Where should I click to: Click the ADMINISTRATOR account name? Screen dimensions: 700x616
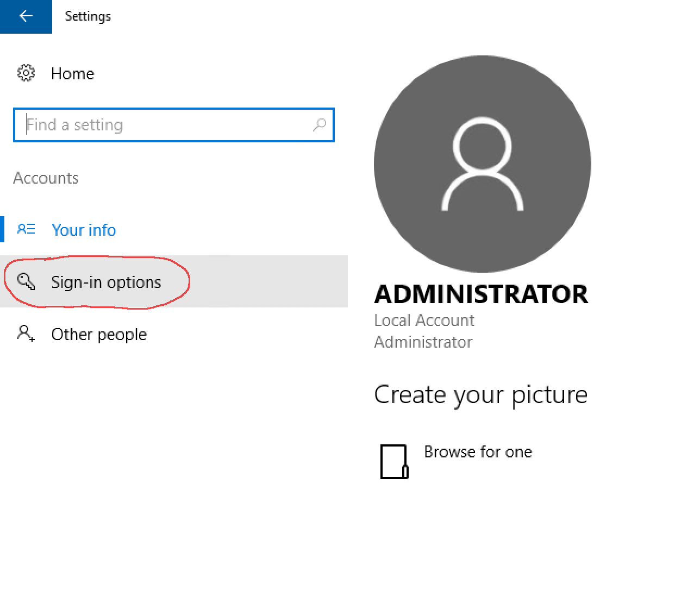pos(481,294)
